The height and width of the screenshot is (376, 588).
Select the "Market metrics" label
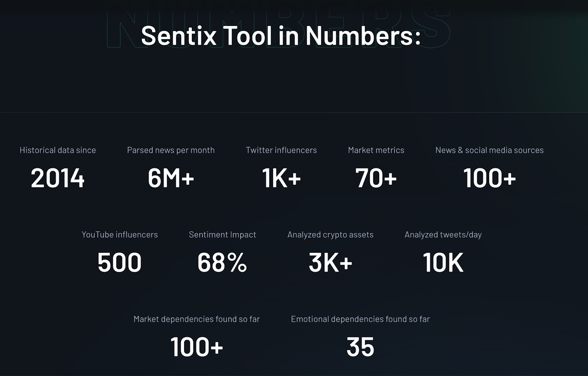pos(376,150)
